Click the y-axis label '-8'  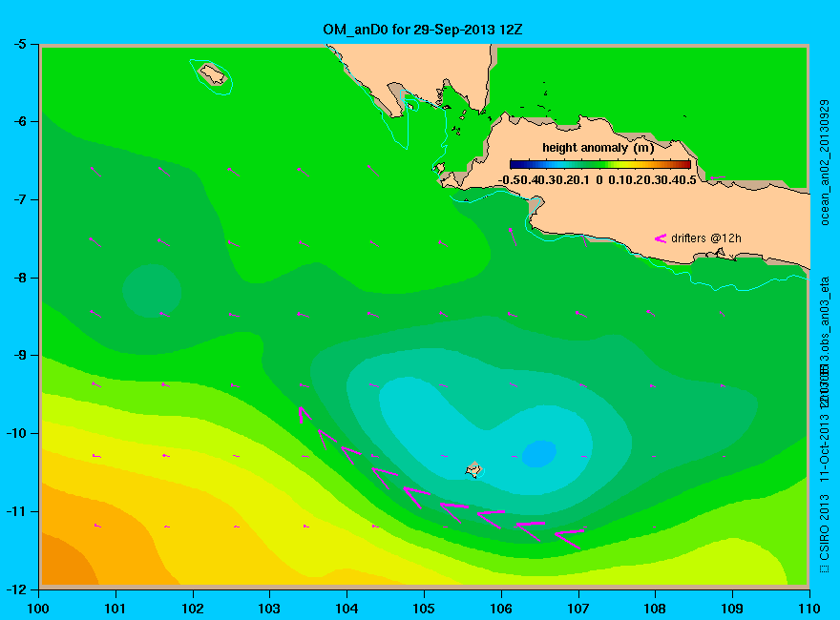coord(19,278)
